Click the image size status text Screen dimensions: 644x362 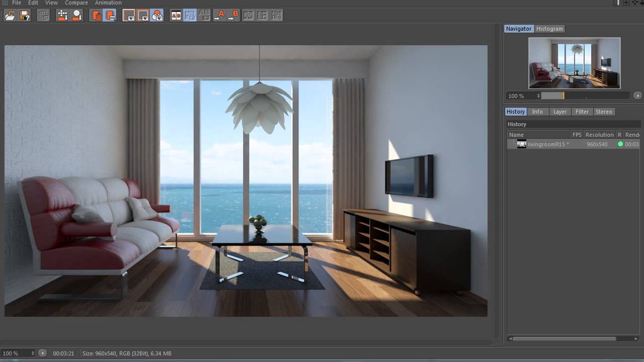click(x=127, y=353)
